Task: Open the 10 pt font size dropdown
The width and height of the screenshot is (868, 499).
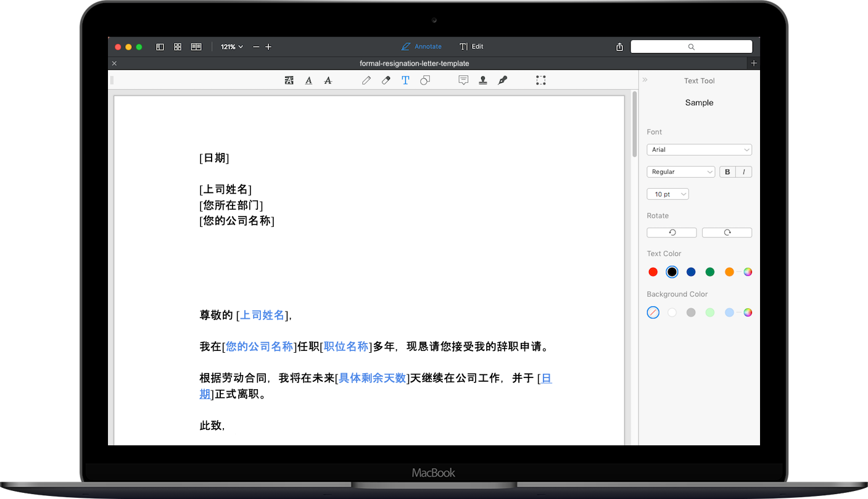Action: tap(668, 194)
